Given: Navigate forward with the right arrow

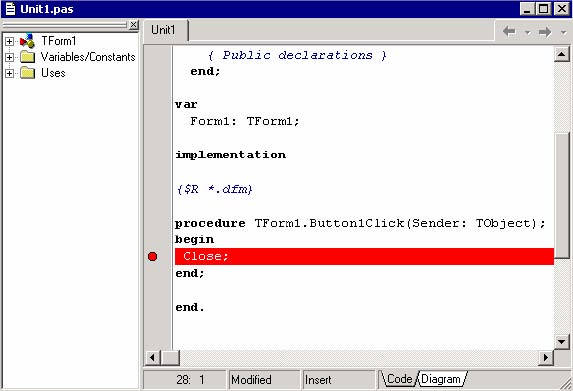Looking at the screenshot, I should (545, 32).
